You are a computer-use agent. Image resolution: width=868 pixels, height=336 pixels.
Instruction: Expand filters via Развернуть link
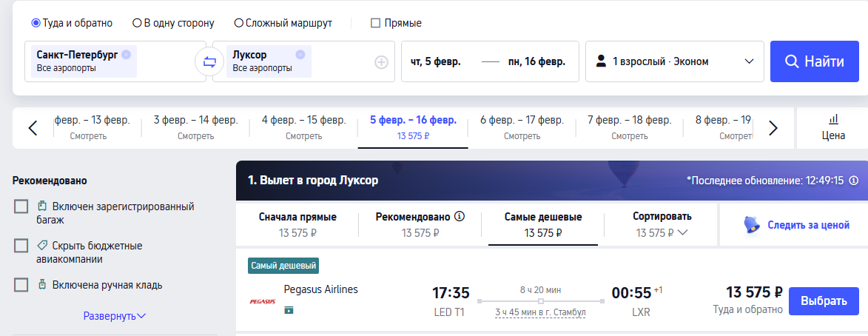click(x=115, y=316)
